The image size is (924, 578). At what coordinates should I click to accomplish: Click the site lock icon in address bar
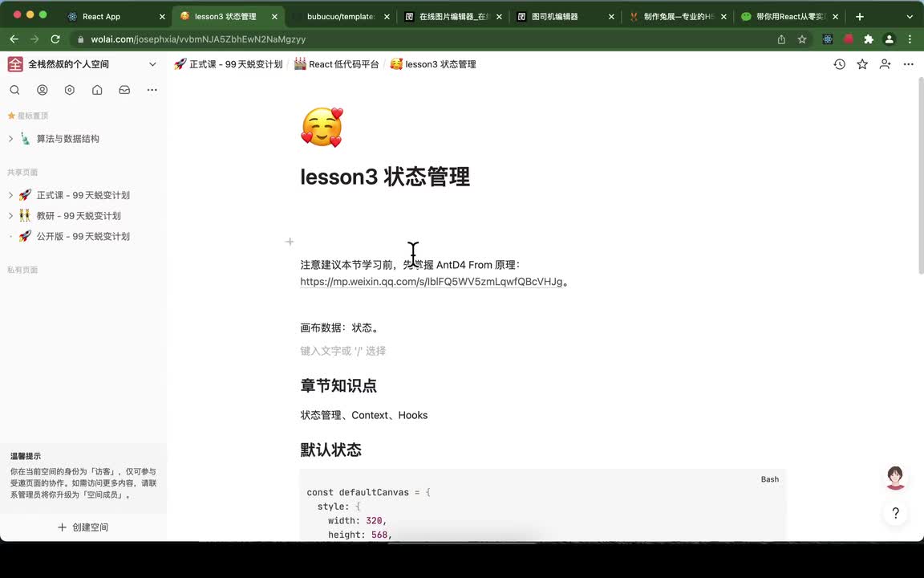click(x=81, y=39)
